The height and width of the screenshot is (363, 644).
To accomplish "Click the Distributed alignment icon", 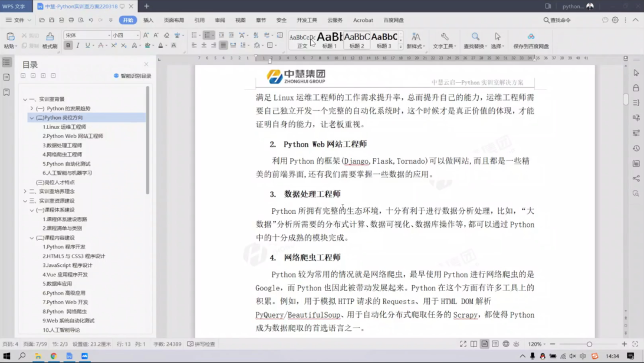I will (x=233, y=45).
